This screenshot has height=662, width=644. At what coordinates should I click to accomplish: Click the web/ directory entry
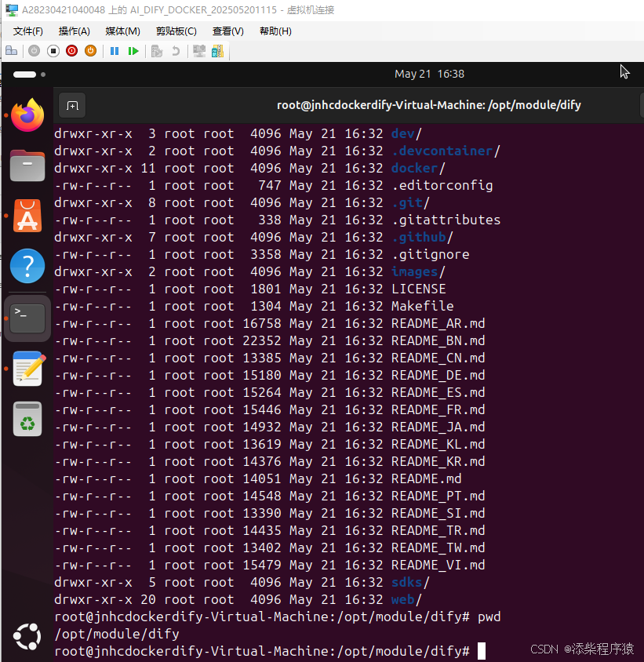(406, 600)
